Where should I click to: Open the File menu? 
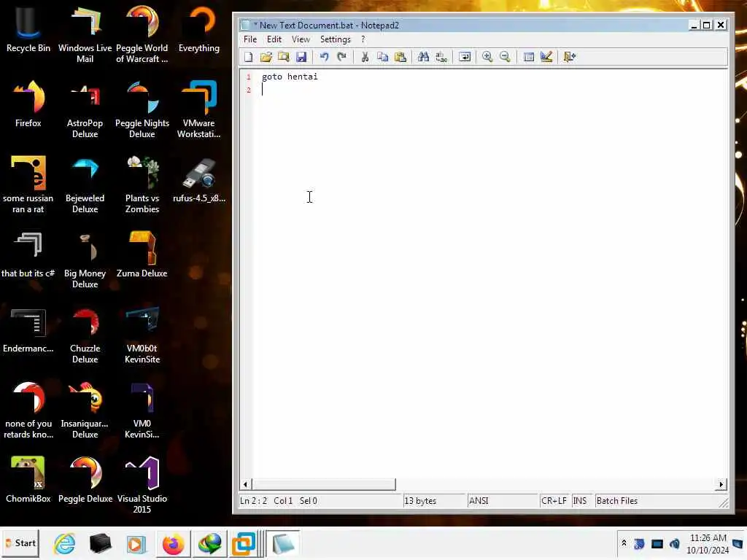click(x=250, y=39)
